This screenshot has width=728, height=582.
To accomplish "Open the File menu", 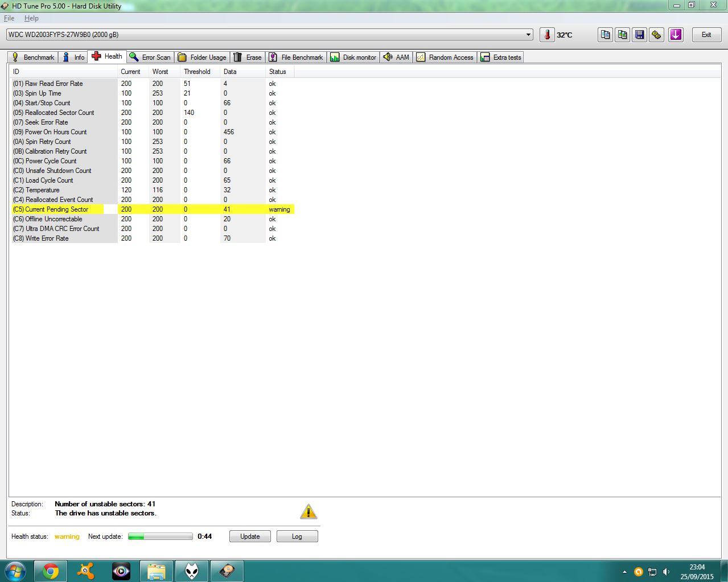I will coord(9,18).
